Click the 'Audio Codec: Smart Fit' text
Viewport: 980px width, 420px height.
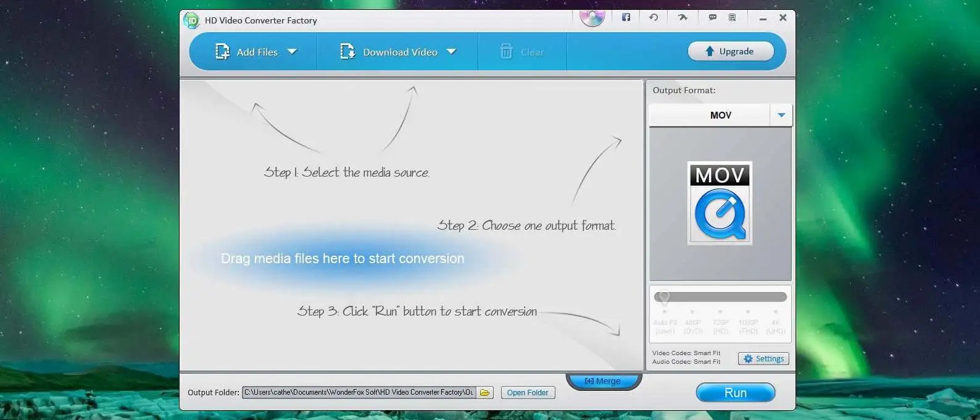coord(686,362)
